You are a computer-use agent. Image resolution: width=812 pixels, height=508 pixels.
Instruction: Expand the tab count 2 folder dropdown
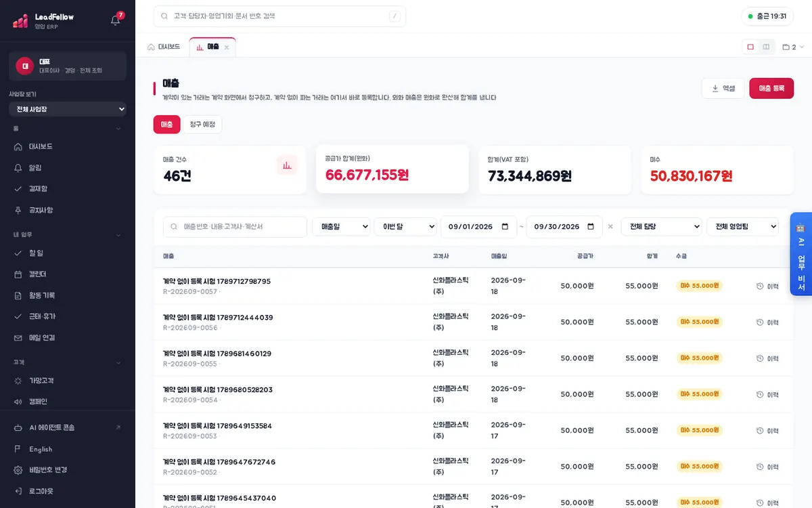(x=793, y=47)
